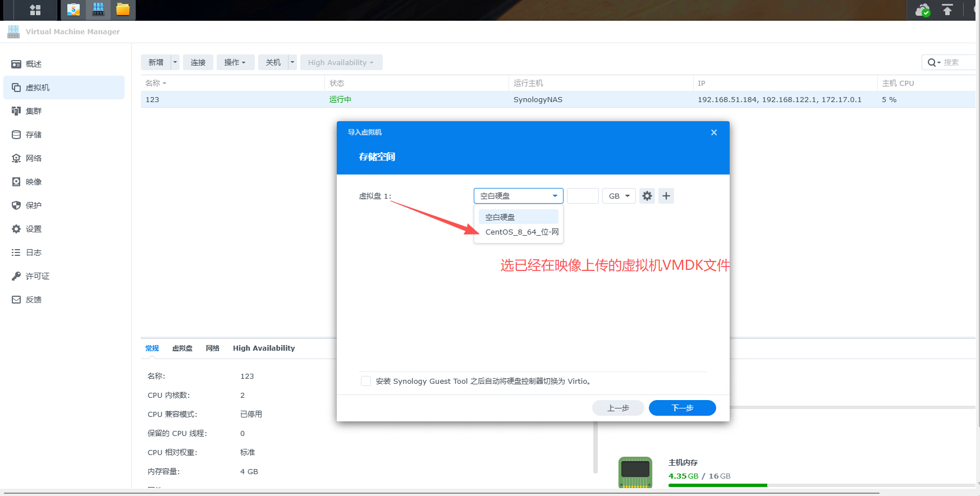Image resolution: width=980 pixels, height=496 pixels.
Task: Click the 主机内存 memory chip icon
Action: 635,472
